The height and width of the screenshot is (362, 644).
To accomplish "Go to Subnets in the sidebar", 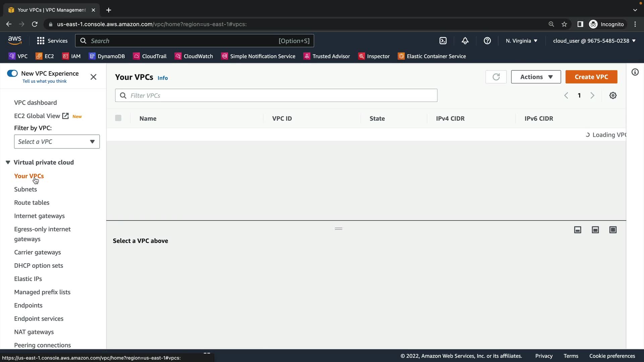I will [25, 189].
